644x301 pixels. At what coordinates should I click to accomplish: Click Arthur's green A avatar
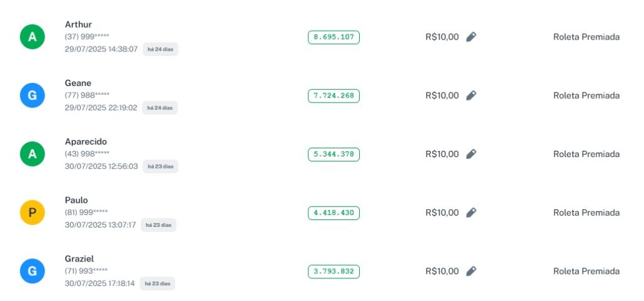point(32,37)
